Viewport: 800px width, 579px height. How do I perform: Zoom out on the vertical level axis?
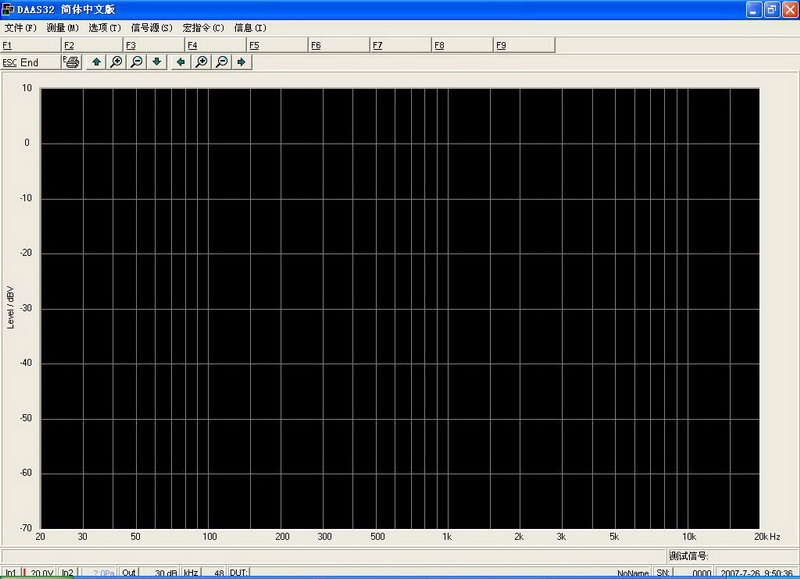(137, 62)
